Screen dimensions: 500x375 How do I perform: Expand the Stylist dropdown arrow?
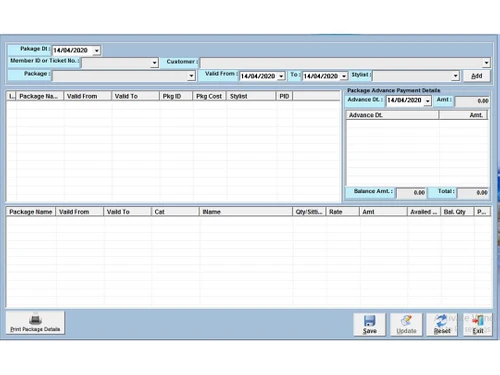pos(455,76)
